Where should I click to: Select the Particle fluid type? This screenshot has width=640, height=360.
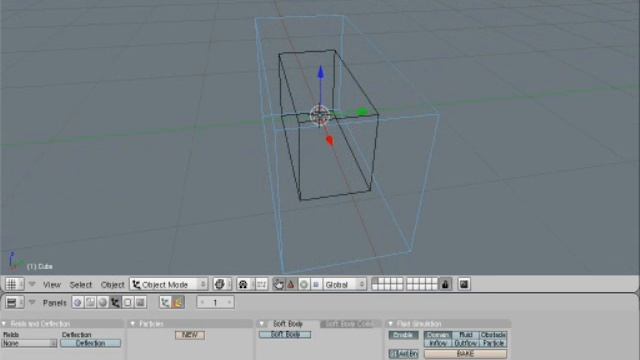click(493, 343)
